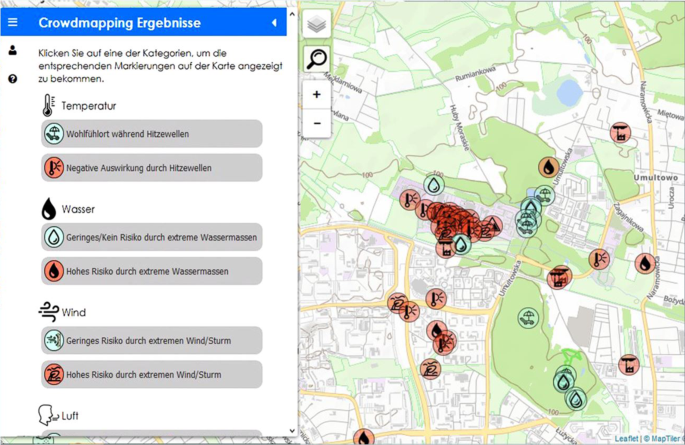Click the map search magnifier icon
The image size is (685, 445).
click(317, 59)
